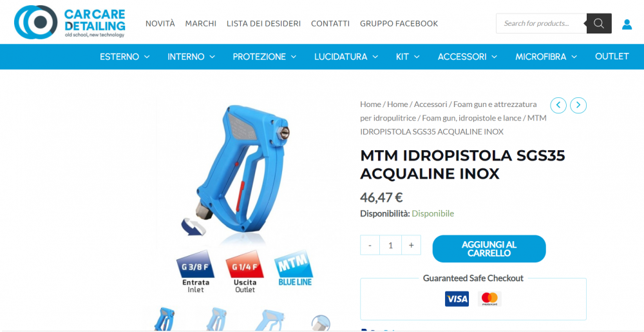Open GRUPPO FACEBOOK link
Screen dimensions: 644x332
point(399,23)
